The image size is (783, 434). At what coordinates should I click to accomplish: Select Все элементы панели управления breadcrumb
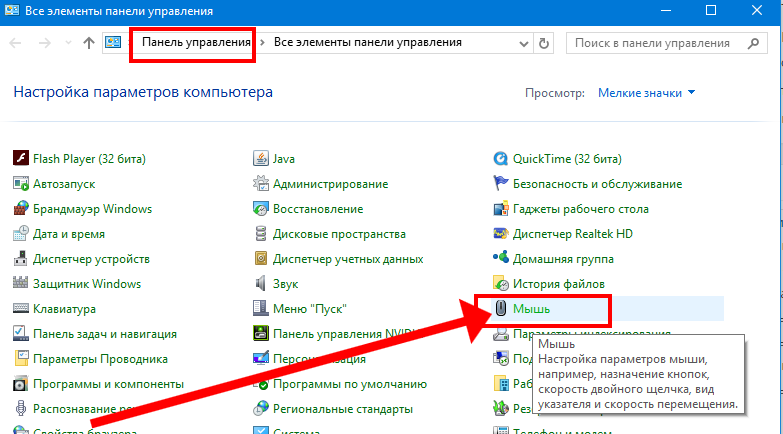click(x=367, y=43)
